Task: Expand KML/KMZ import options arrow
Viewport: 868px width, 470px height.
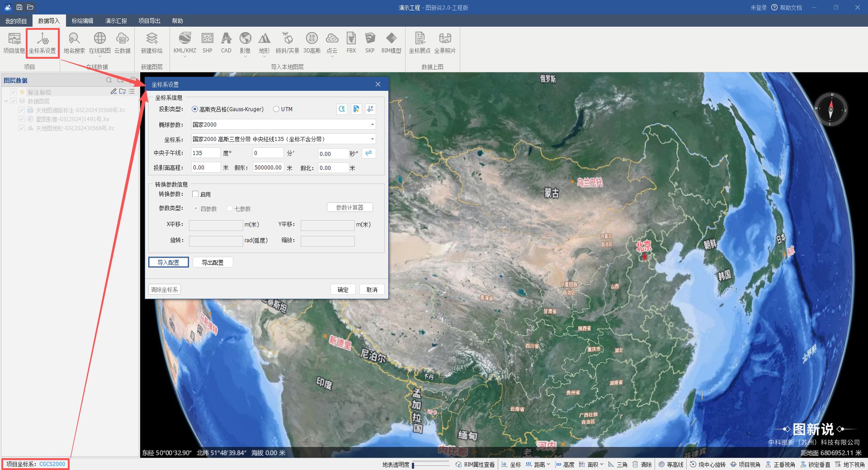Action: coord(185,56)
